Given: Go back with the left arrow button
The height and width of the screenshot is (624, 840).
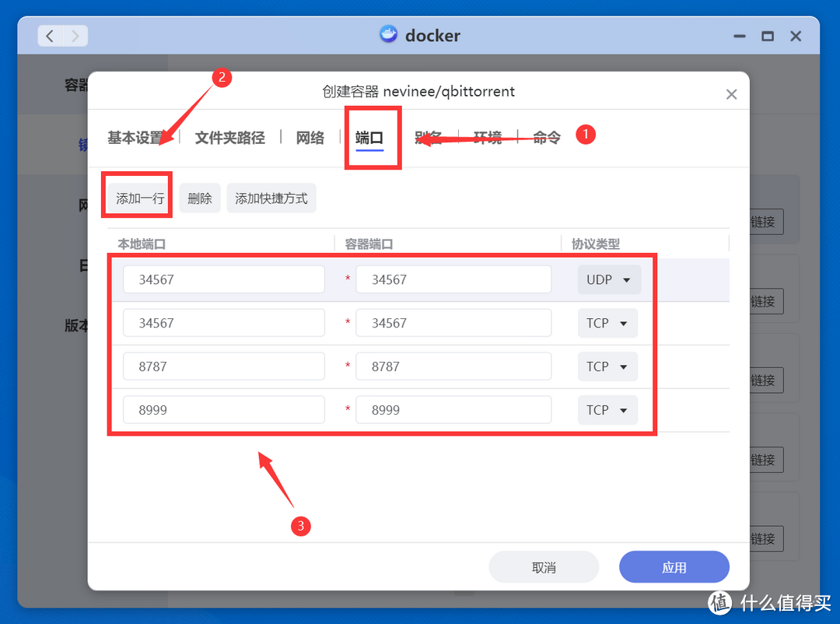Looking at the screenshot, I should pos(50,36).
